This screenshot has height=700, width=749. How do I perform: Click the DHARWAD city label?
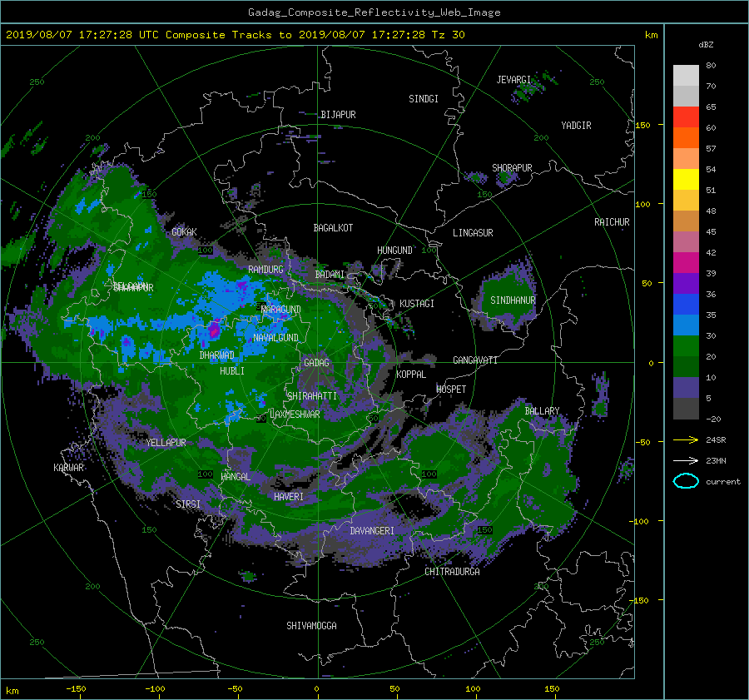pos(217,355)
